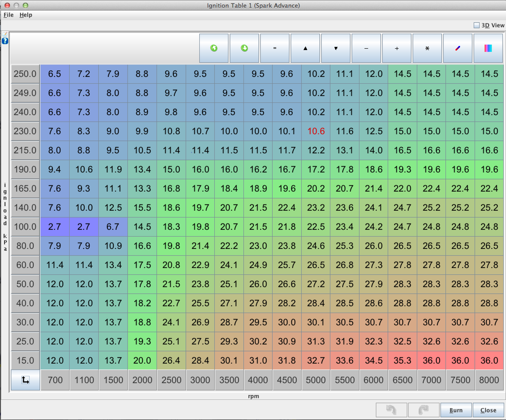Open the File menu
The width and height of the screenshot is (506, 420).
pos(8,15)
